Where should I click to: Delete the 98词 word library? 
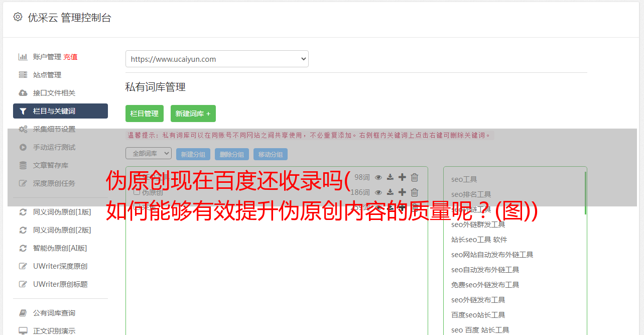tap(415, 177)
